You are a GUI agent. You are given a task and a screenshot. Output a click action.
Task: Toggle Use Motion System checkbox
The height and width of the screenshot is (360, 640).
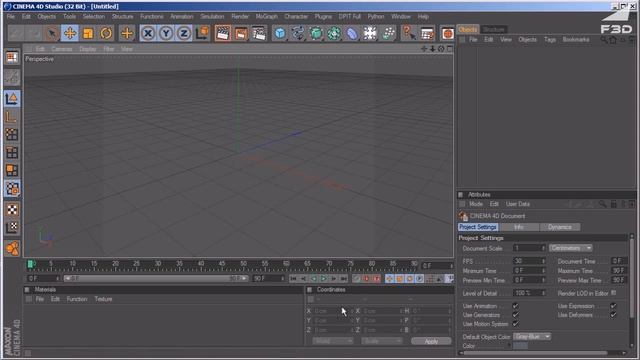(x=515, y=324)
